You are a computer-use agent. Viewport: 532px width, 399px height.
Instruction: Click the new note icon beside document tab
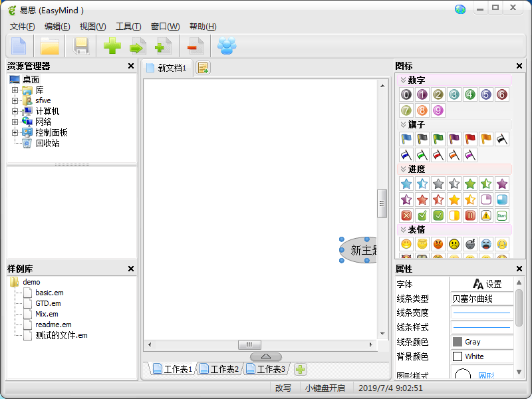pyautogui.click(x=203, y=68)
